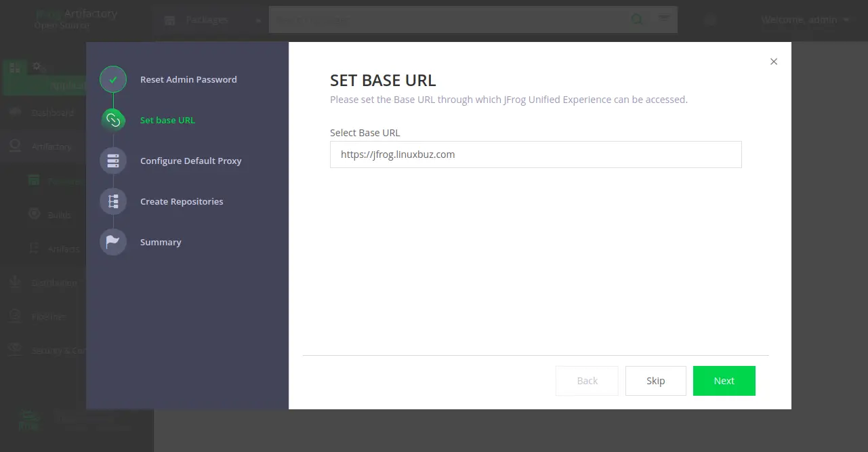Click the search magnifier icon in header
This screenshot has height=452, width=868.
point(638,20)
